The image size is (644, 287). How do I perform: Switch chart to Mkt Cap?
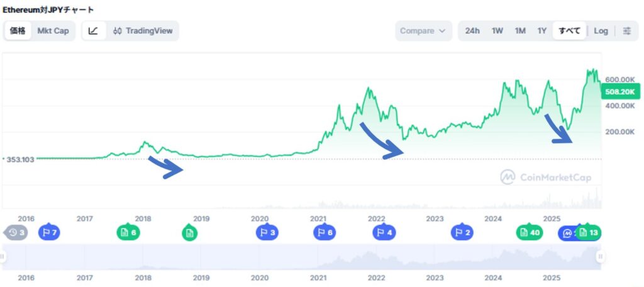pyautogui.click(x=53, y=31)
